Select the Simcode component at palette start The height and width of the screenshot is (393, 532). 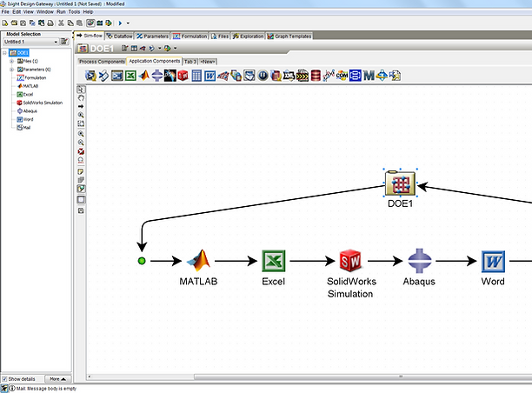coord(90,76)
